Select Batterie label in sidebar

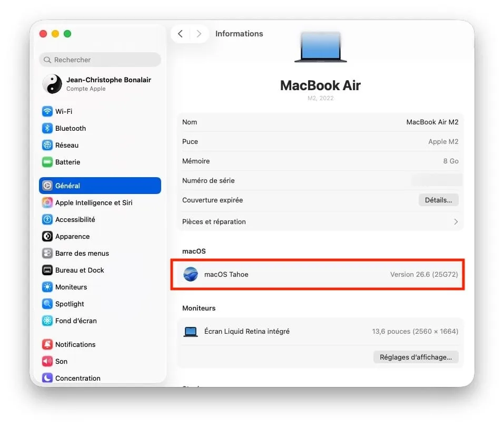pos(67,162)
